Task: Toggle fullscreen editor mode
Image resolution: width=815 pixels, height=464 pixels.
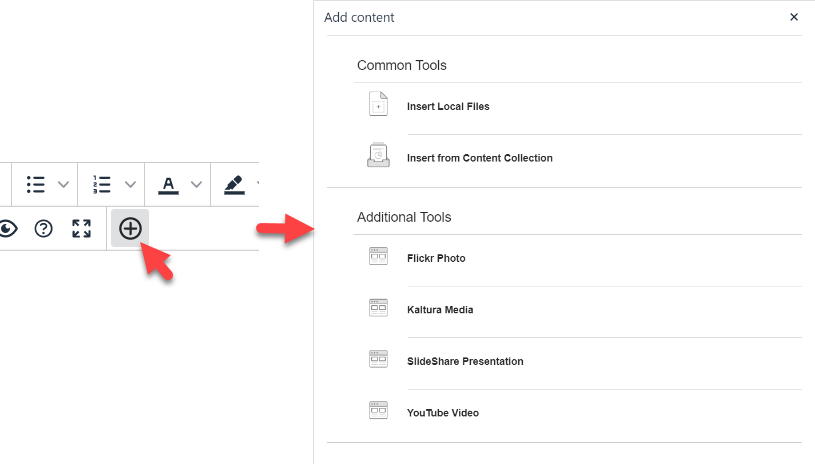Action: click(81, 229)
